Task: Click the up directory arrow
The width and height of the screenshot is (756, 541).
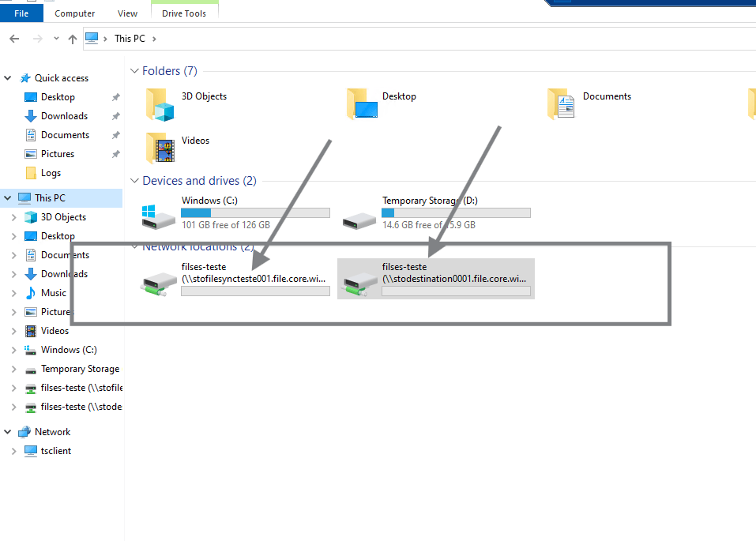Action: pos(73,39)
